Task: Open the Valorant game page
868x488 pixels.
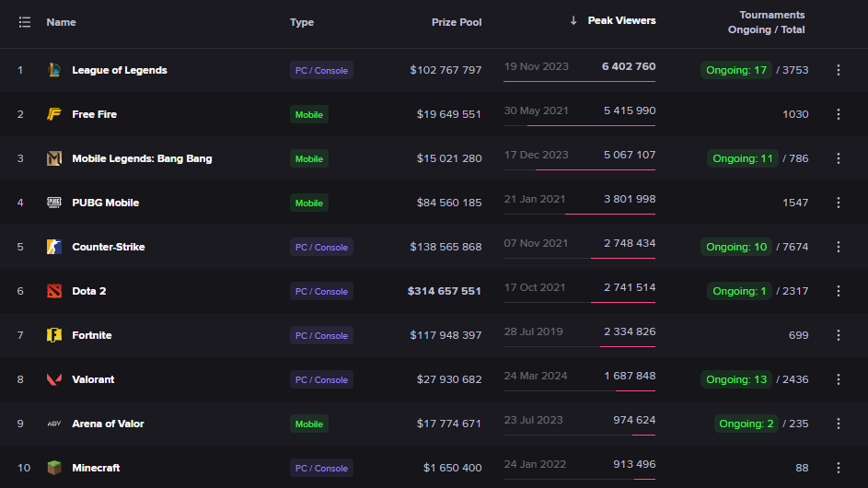Action: [x=93, y=379]
